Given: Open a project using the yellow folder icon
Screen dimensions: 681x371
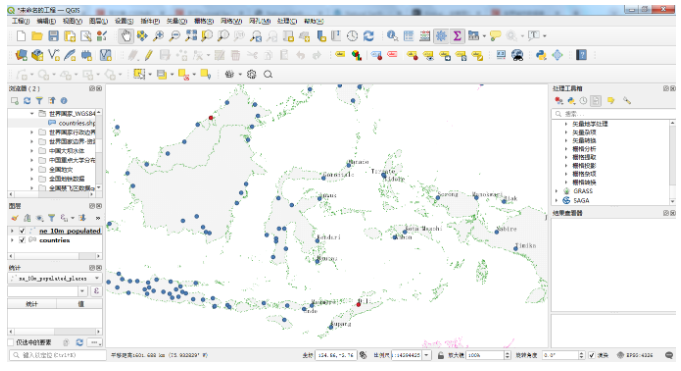Looking at the screenshot, I should pos(37,36).
